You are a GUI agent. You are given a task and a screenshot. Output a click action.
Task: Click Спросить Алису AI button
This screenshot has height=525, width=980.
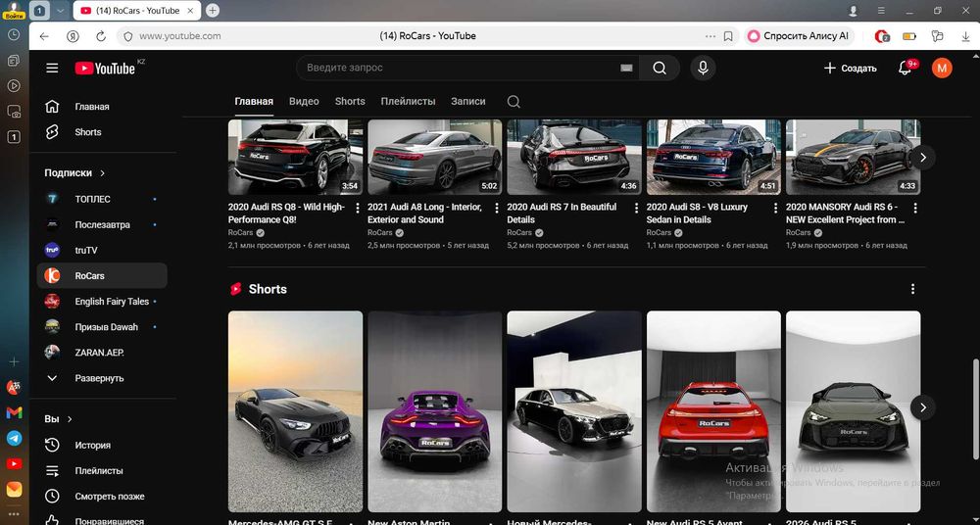coord(800,36)
